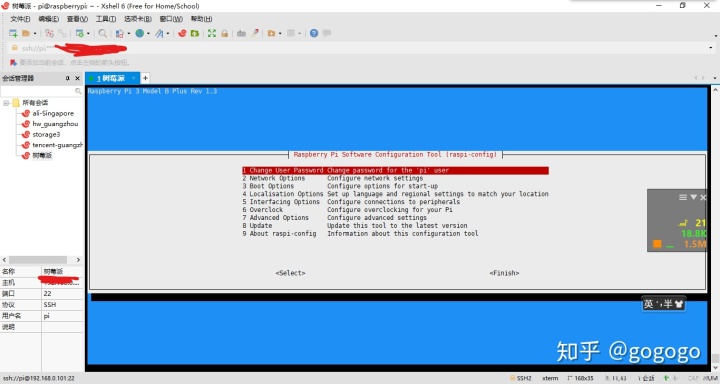Open the dropdown arrow beside properties icon
The image size is (720, 384).
88,34
